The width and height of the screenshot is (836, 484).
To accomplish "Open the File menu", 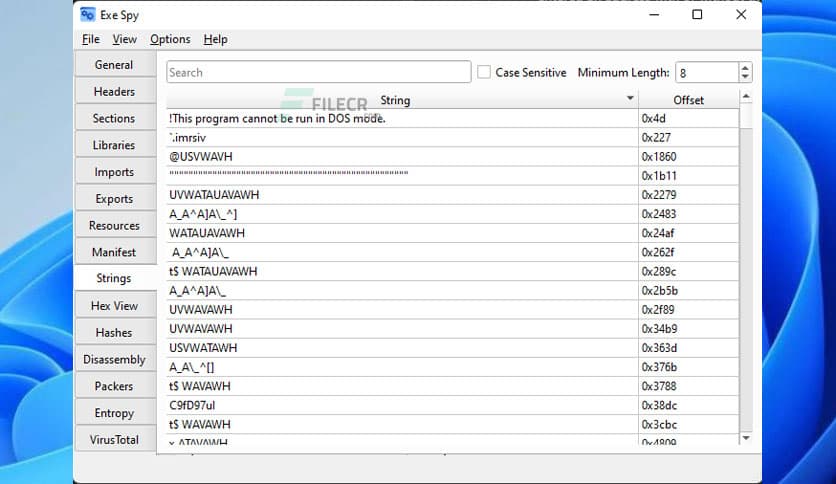I will click(x=91, y=39).
